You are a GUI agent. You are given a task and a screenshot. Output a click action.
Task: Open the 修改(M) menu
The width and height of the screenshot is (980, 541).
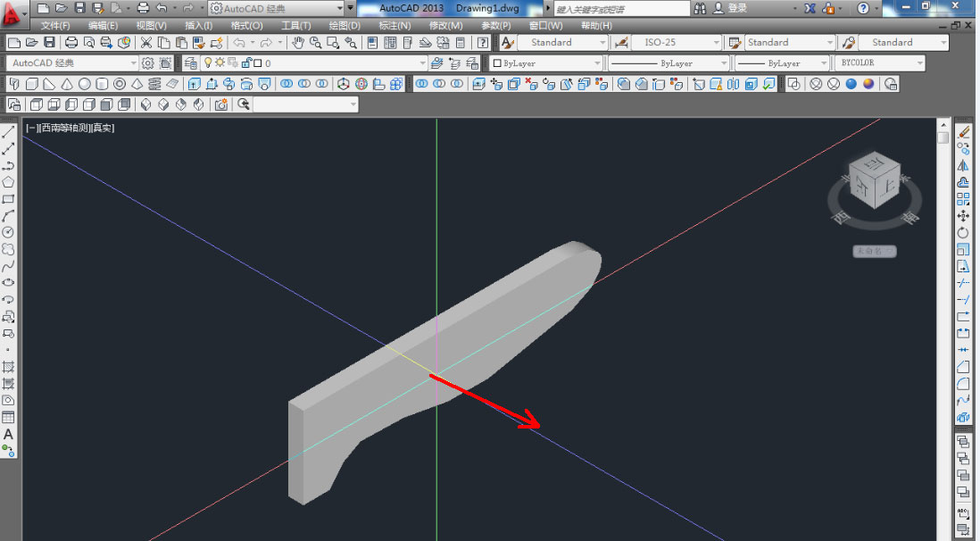pos(445,25)
